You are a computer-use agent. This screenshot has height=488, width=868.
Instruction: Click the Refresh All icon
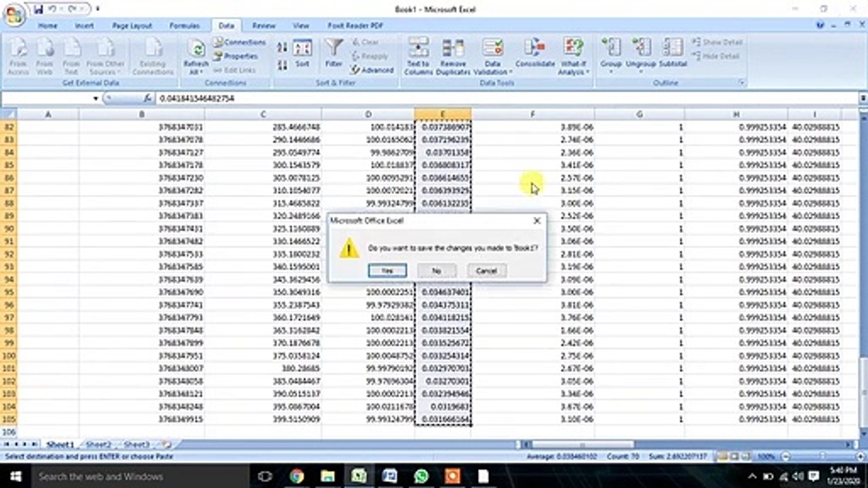tap(196, 57)
